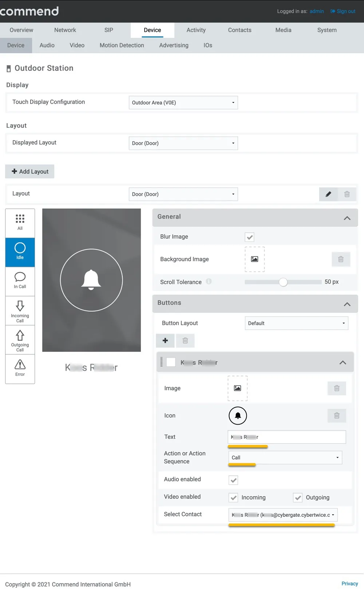
Task: Collapse the General section
Action: click(x=347, y=218)
